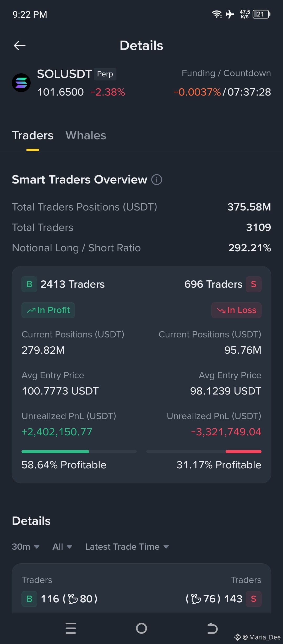Tap the green 58.64% profitable progress bar
The width and height of the screenshot is (283, 644).
point(55,452)
